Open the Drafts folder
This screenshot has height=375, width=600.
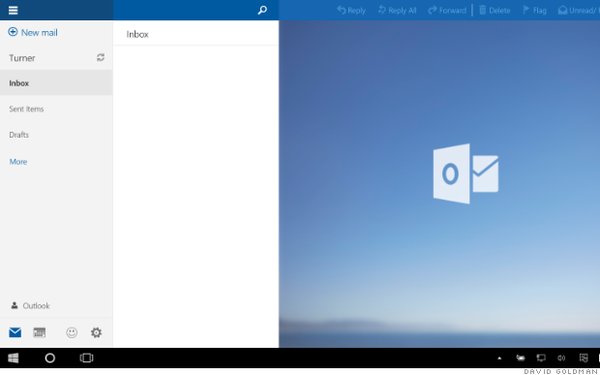click(19, 135)
